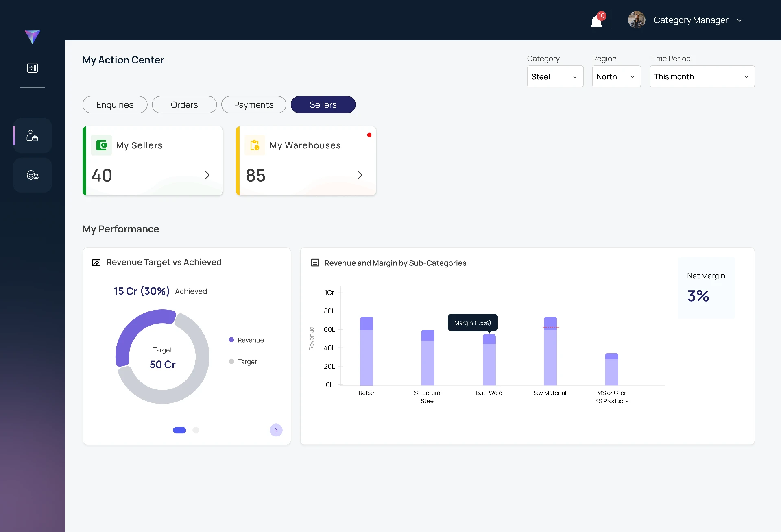
Task: Click the yellow My Warehouses clipboard icon
Action: pos(255,145)
